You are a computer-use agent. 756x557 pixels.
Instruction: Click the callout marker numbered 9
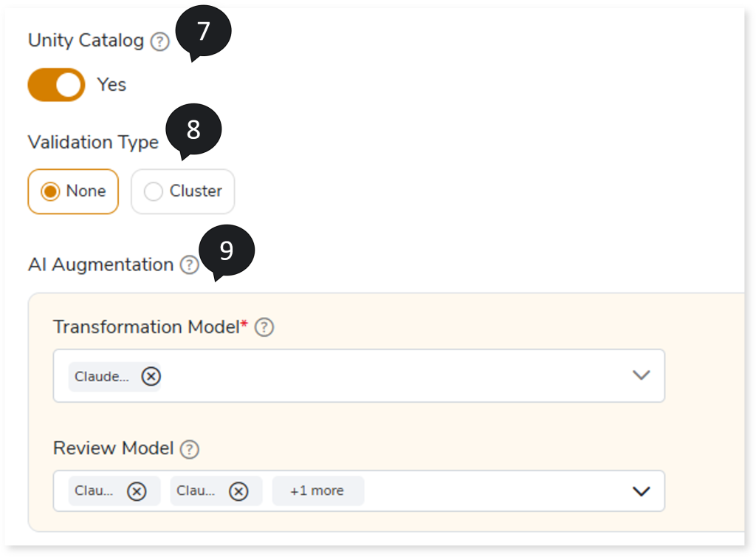click(x=226, y=251)
